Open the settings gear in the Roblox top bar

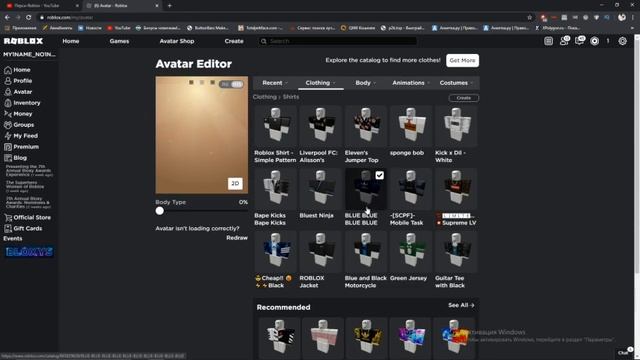(622, 41)
